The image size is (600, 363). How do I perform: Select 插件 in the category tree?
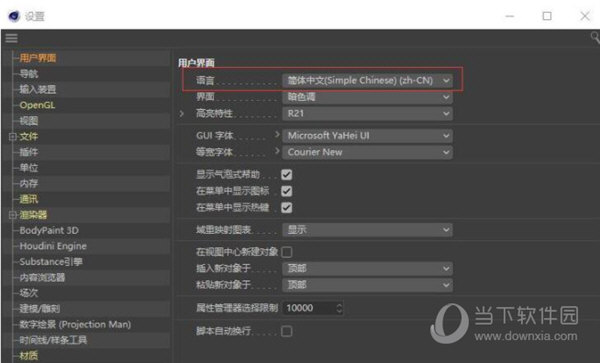tap(29, 152)
